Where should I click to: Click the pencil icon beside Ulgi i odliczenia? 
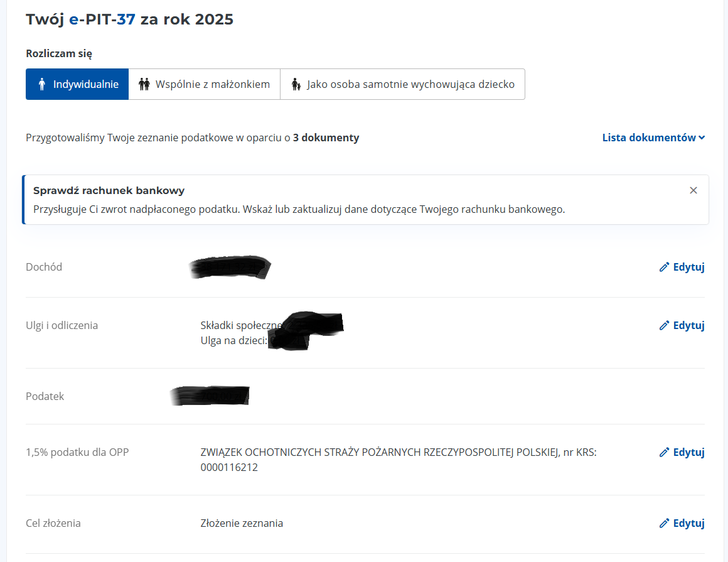664,325
